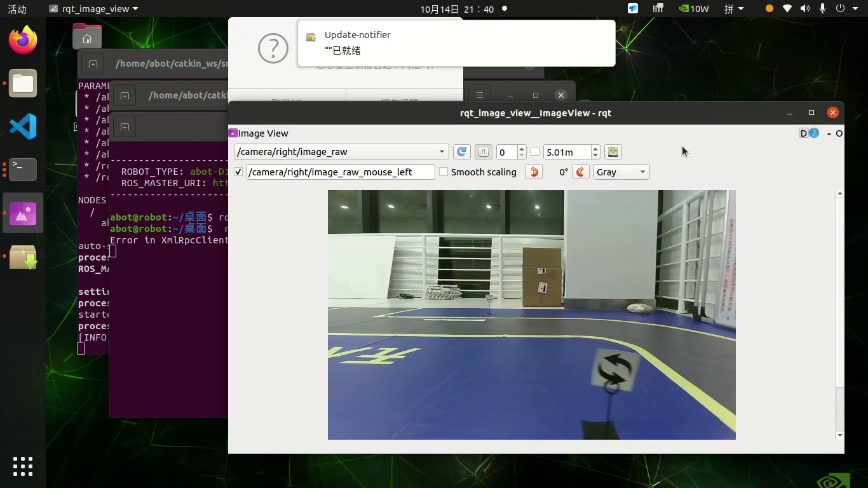Add new tab in the backmost terminal window

tap(93, 64)
